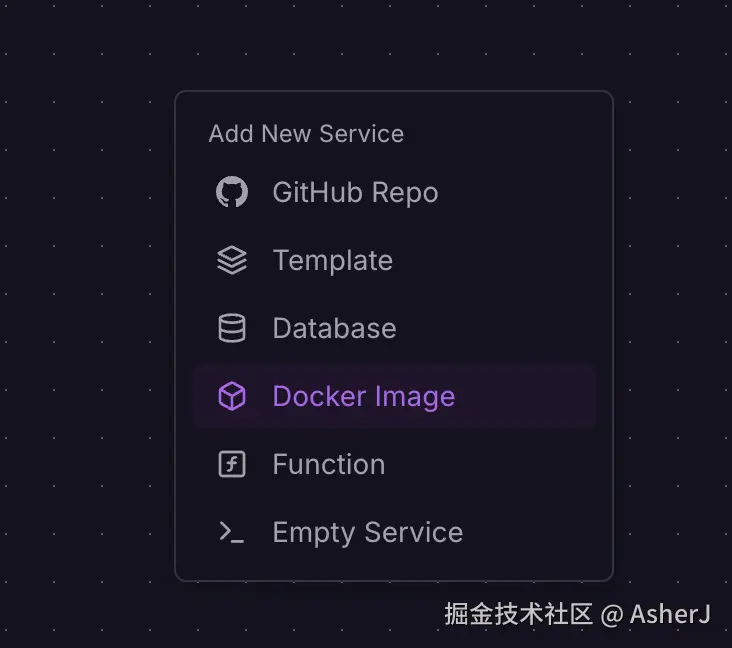732x648 pixels.
Task: Select the Template stacked layers icon
Action: [x=232, y=260]
